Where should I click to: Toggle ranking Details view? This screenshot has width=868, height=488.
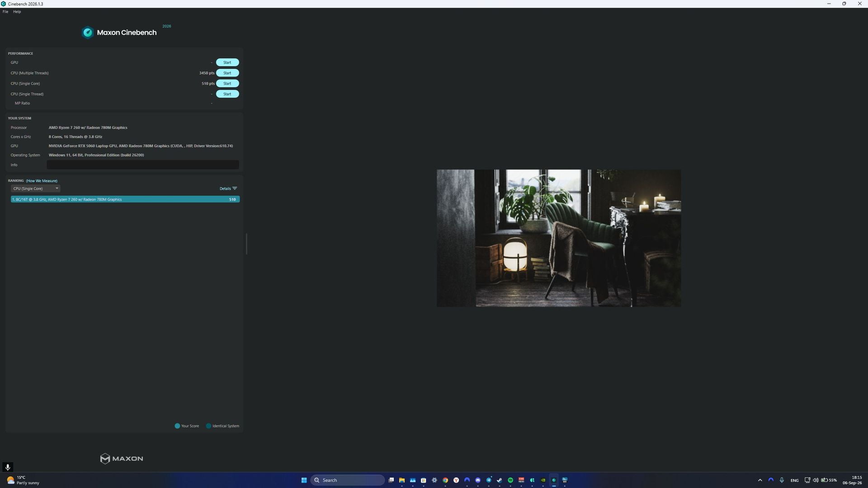pyautogui.click(x=228, y=188)
